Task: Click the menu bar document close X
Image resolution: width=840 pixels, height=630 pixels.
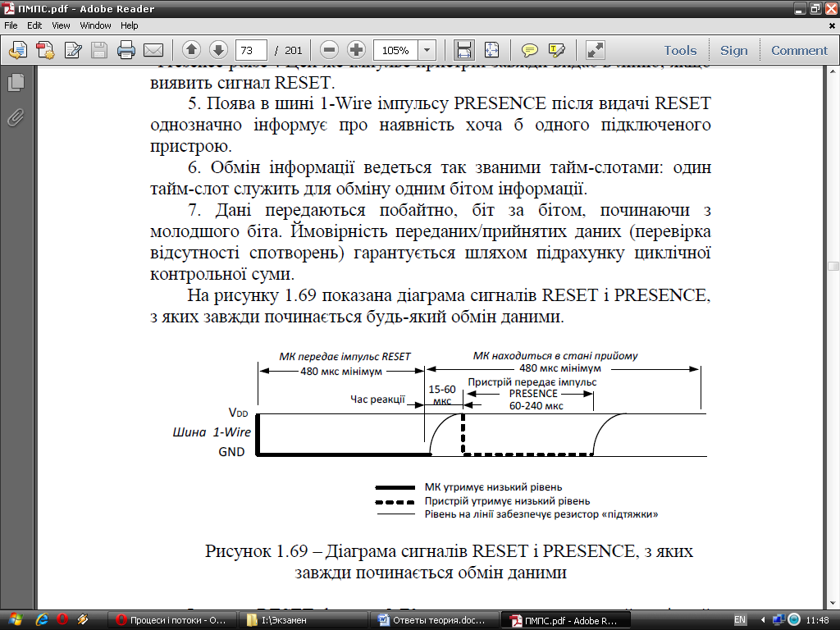Action: pyautogui.click(x=833, y=25)
